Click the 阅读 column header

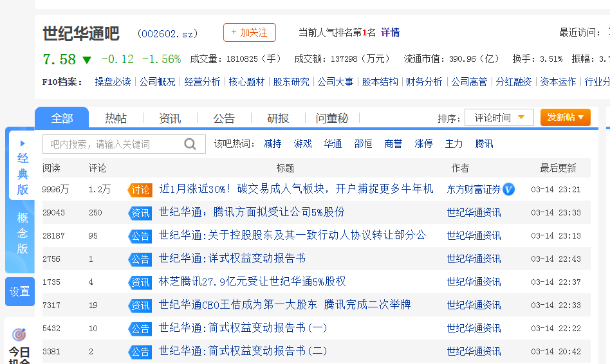51,168
